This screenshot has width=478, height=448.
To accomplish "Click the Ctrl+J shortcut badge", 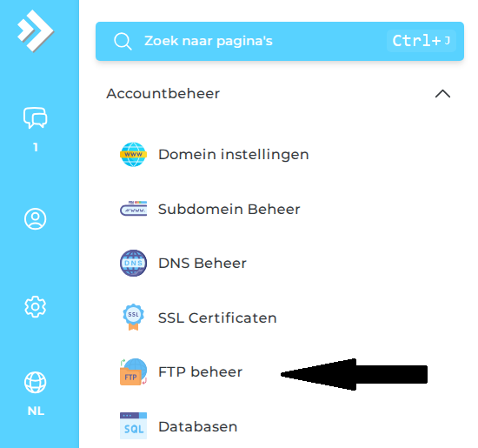I will click(422, 41).
